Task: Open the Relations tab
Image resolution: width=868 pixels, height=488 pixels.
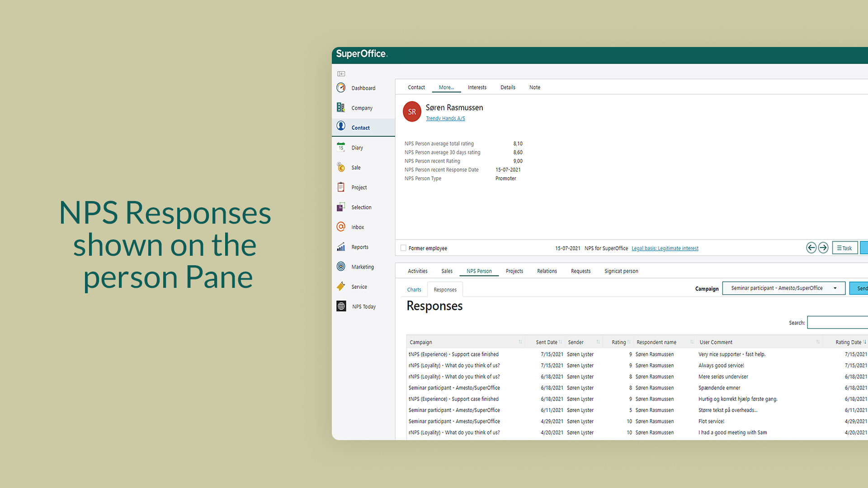Action: pos(547,271)
